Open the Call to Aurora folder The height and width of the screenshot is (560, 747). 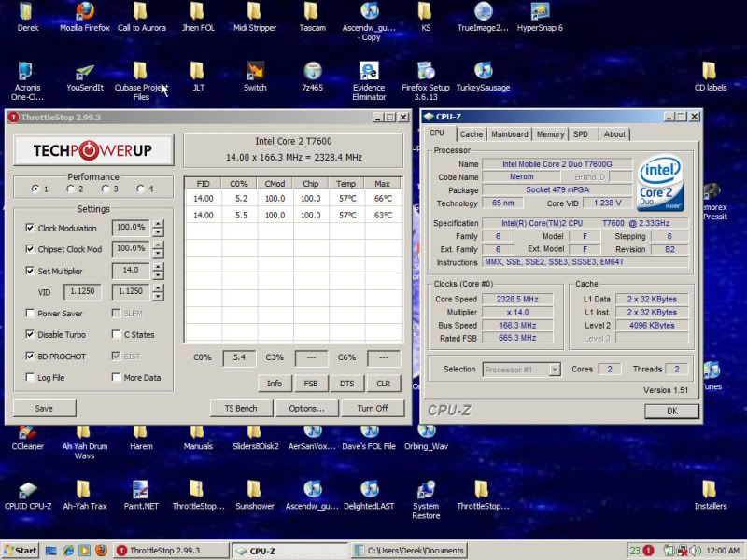point(142,17)
